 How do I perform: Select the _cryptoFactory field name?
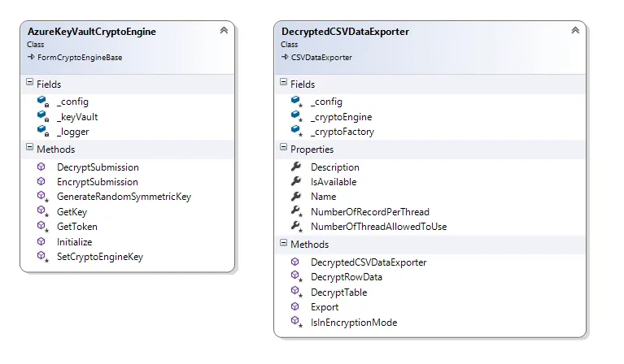(x=343, y=132)
